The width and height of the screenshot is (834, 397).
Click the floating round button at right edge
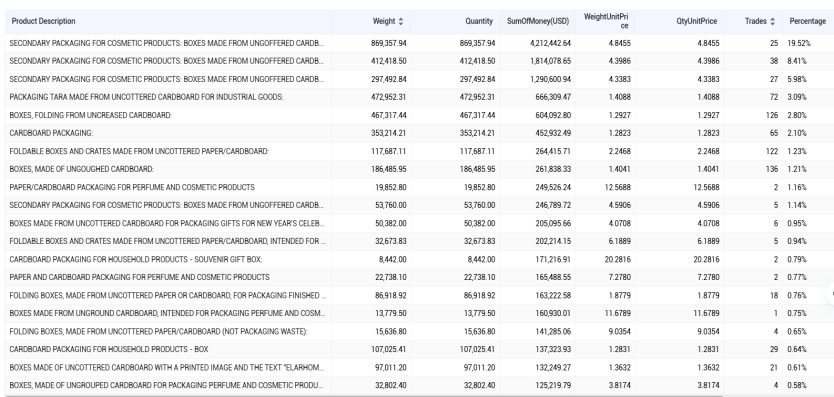(x=831, y=294)
